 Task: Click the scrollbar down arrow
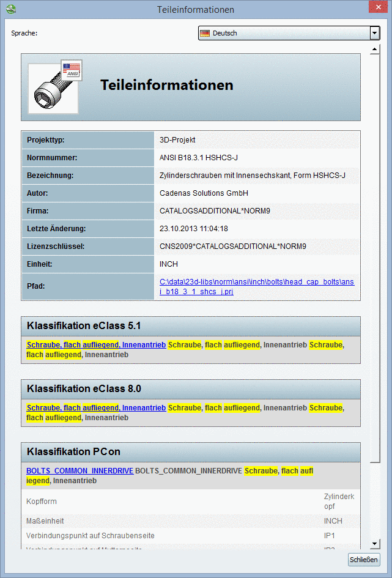click(x=375, y=544)
